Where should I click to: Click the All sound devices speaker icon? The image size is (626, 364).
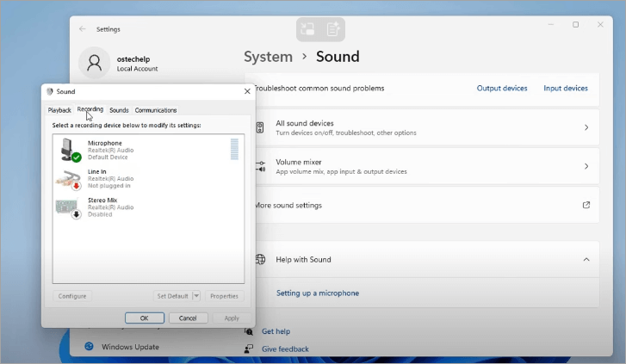(x=260, y=127)
